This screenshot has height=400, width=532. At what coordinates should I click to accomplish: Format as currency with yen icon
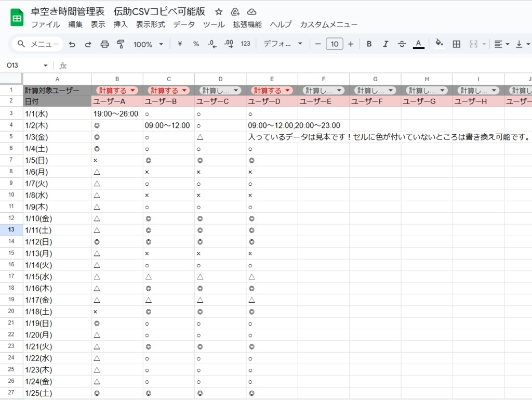[180, 44]
